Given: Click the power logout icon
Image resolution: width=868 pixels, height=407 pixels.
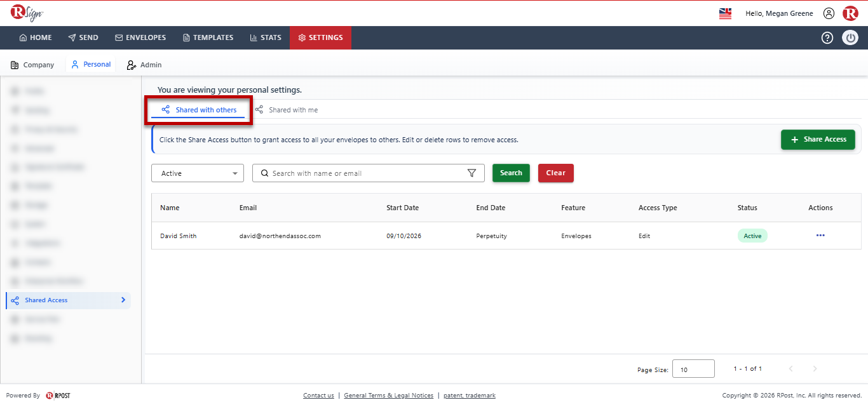Looking at the screenshot, I should (850, 37).
